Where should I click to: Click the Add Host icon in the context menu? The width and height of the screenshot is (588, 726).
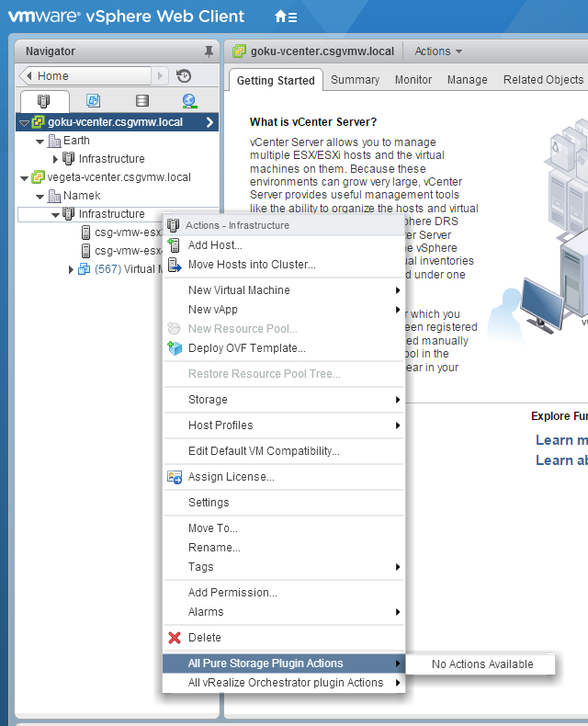pos(174,245)
